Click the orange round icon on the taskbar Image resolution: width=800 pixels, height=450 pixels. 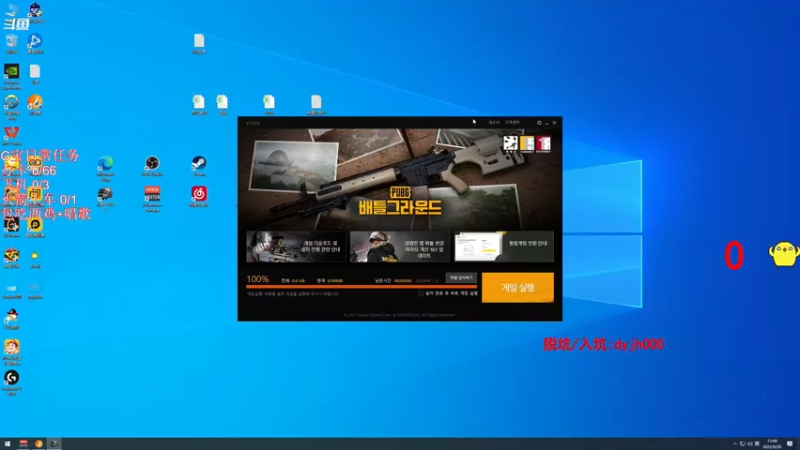[x=39, y=444]
